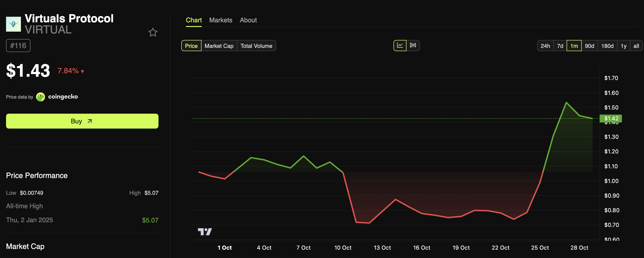Open the About tab
The width and height of the screenshot is (644, 258).
tap(248, 20)
